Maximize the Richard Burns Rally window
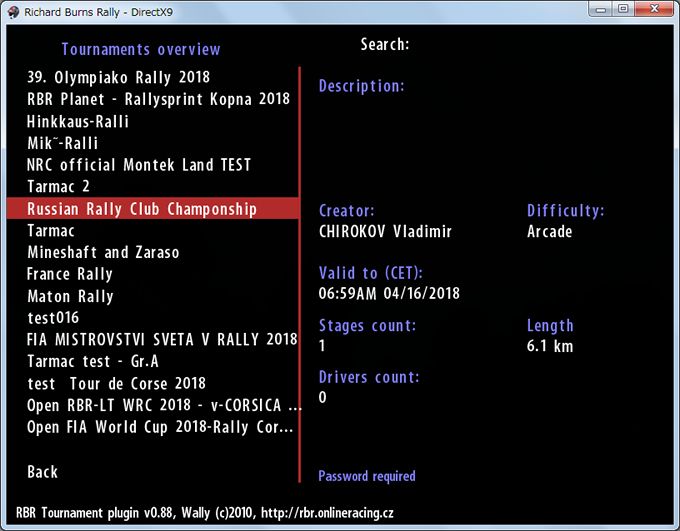This screenshot has height=531, width=680. tap(623, 9)
